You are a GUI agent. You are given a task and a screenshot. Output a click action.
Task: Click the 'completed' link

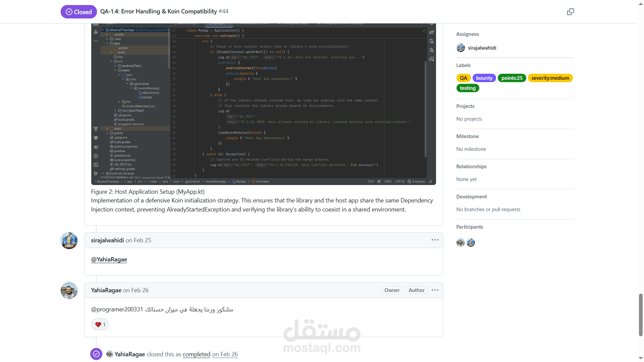pyautogui.click(x=197, y=354)
